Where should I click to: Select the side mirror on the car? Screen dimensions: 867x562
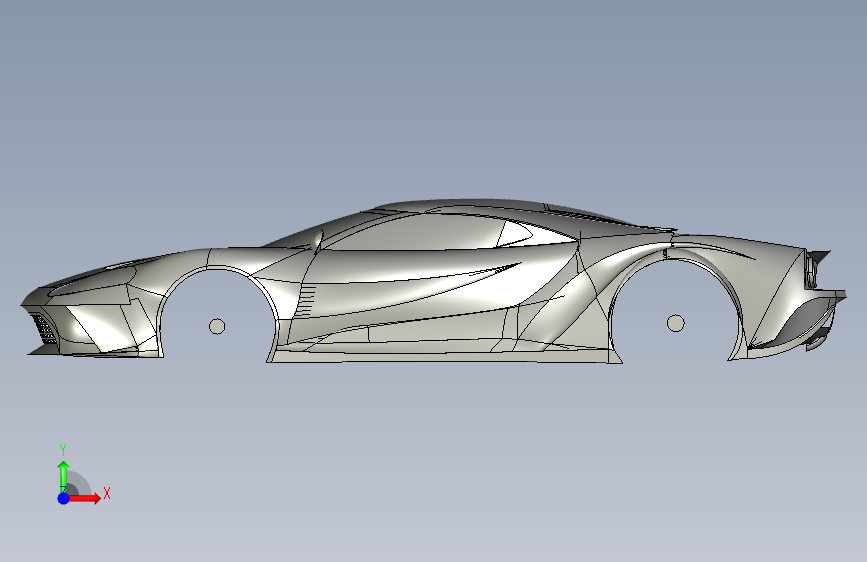point(317,242)
